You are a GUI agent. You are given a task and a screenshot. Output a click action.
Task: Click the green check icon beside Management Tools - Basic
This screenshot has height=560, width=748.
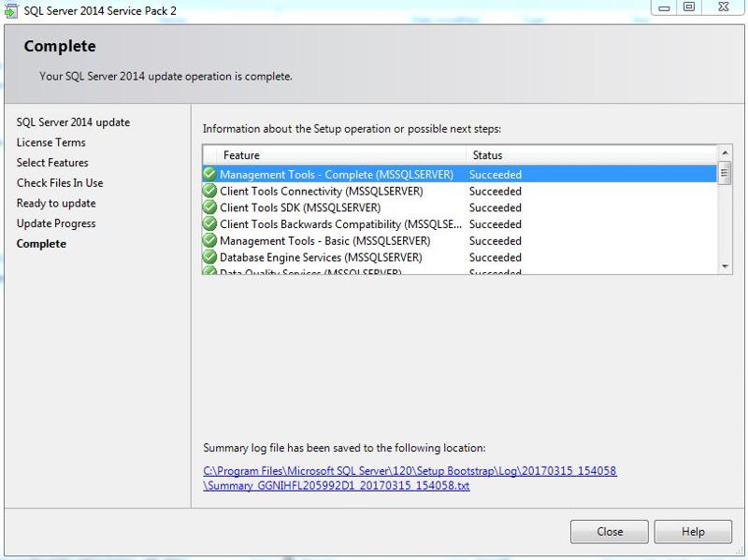(209, 240)
